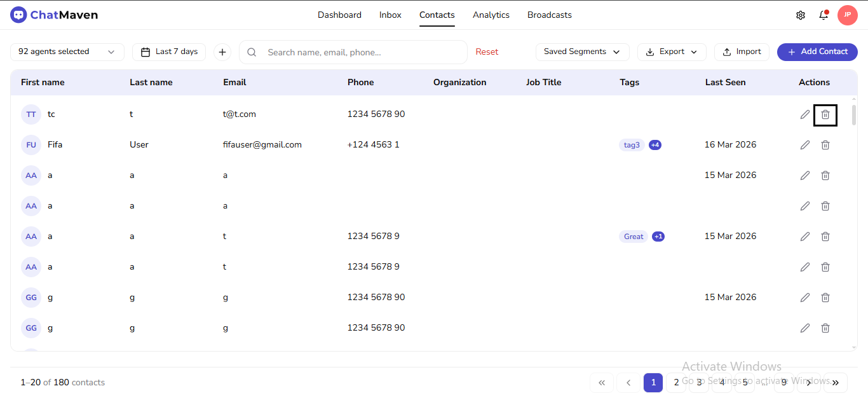This screenshot has width=868, height=405.
Task: Click the Reset filters link
Action: (x=487, y=51)
